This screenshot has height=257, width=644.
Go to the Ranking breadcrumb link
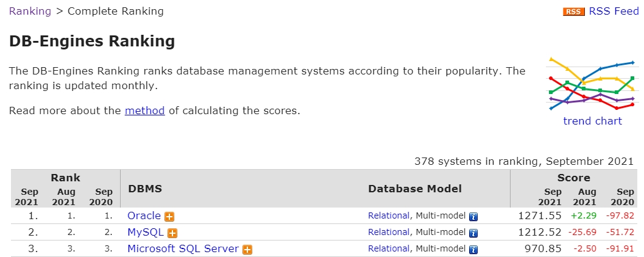tap(30, 11)
